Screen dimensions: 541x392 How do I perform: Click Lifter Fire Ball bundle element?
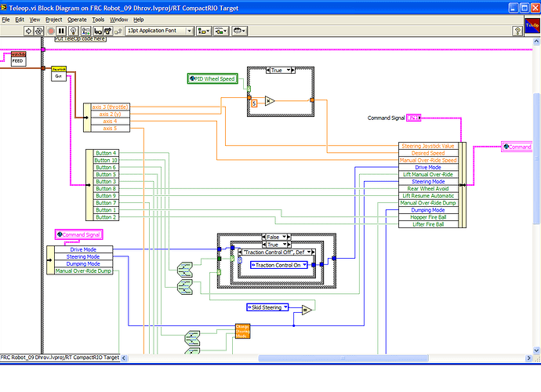(x=428, y=224)
